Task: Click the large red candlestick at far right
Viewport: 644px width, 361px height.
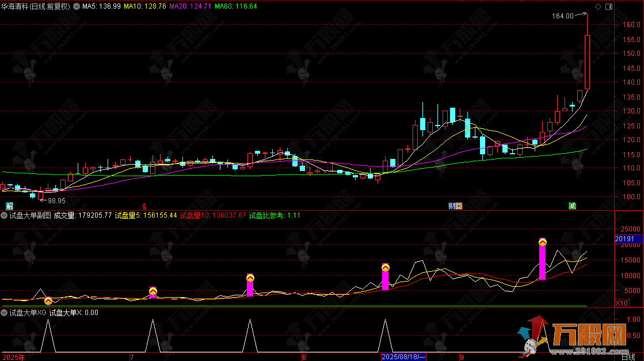Action: pos(588,62)
